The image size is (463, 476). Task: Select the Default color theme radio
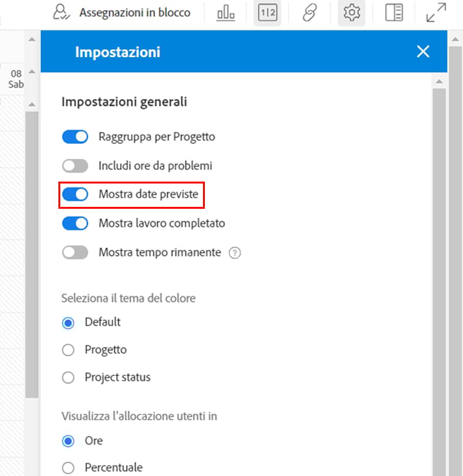[68, 323]
